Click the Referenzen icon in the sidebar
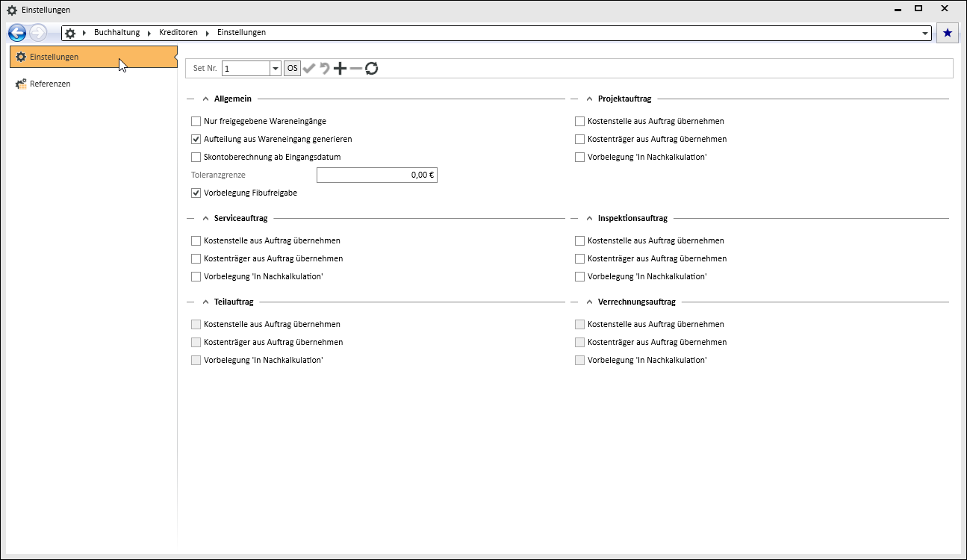Image resolution: width=967 pixels, height=560 pixels. pyautogui.click(x=21, y=84)
